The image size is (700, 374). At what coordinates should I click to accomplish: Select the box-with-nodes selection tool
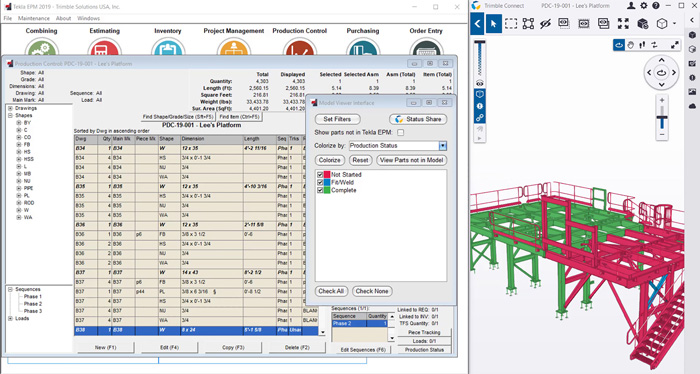point(528,24)
